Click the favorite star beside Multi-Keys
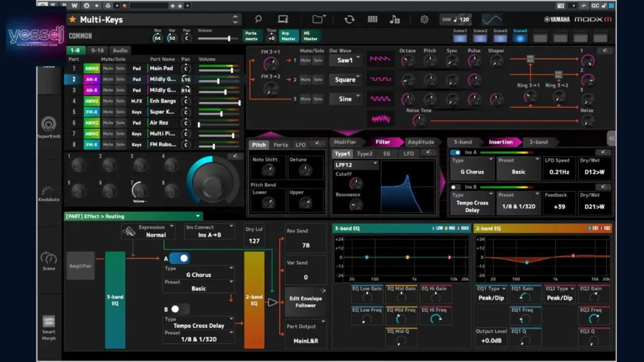This screenshot has height=362, width=644. tap(72, 19)
